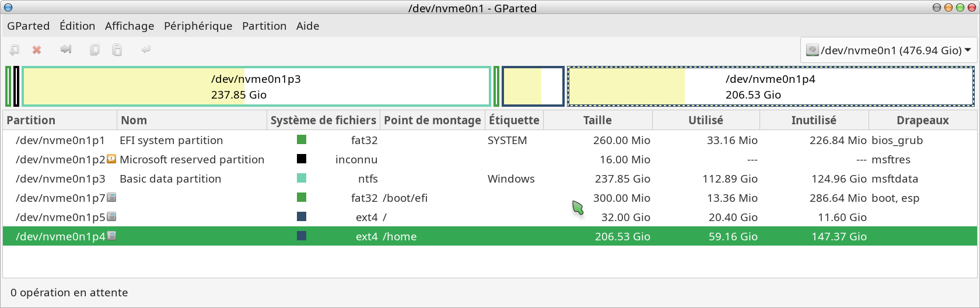Click the red close window button
Image resolution: width=980 pixels, height=308 pixels.
click(x=971, y=8)
